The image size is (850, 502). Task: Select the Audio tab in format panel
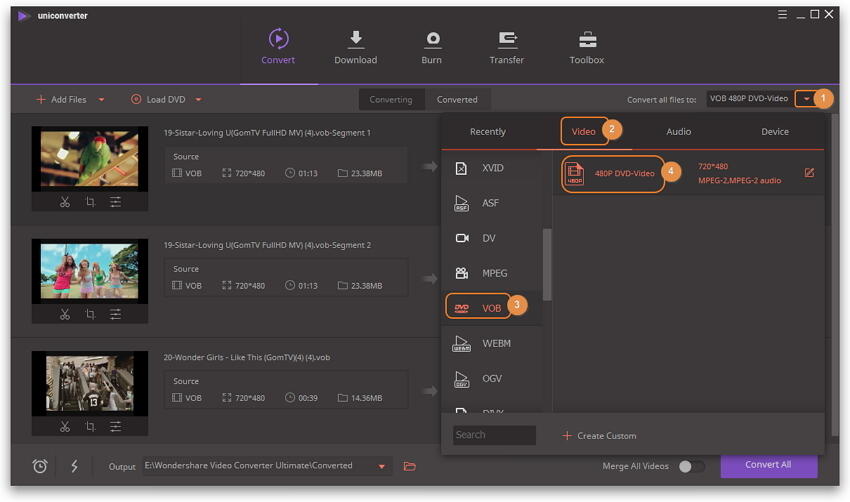(x=679, y=132)
